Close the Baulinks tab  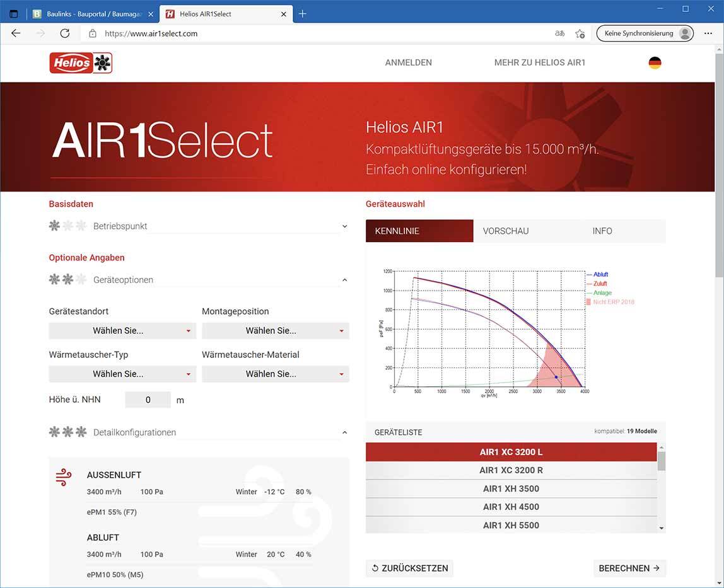point(151,14)
